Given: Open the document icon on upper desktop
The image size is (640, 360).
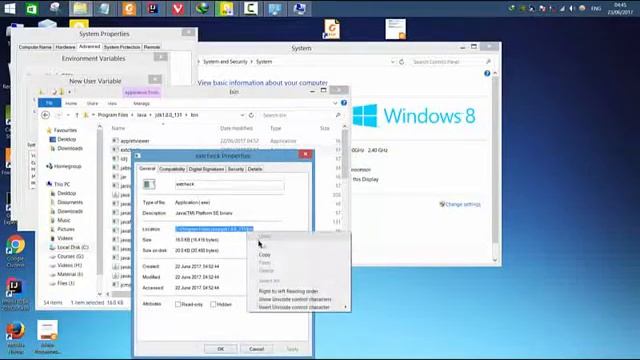Looking at the screenshot, I should pos(396,29).
